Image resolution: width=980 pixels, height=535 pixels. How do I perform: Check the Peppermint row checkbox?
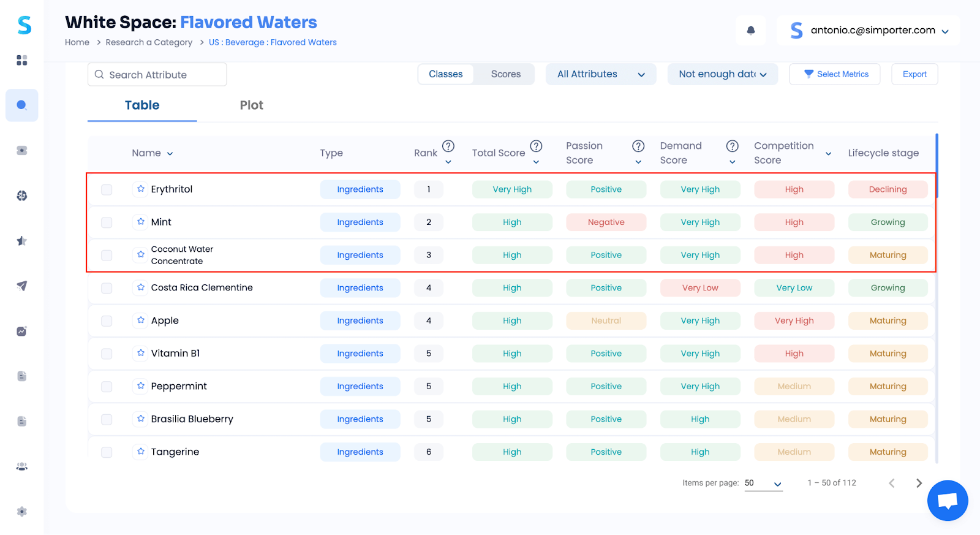pyautogui.click(x=107, y=387)
